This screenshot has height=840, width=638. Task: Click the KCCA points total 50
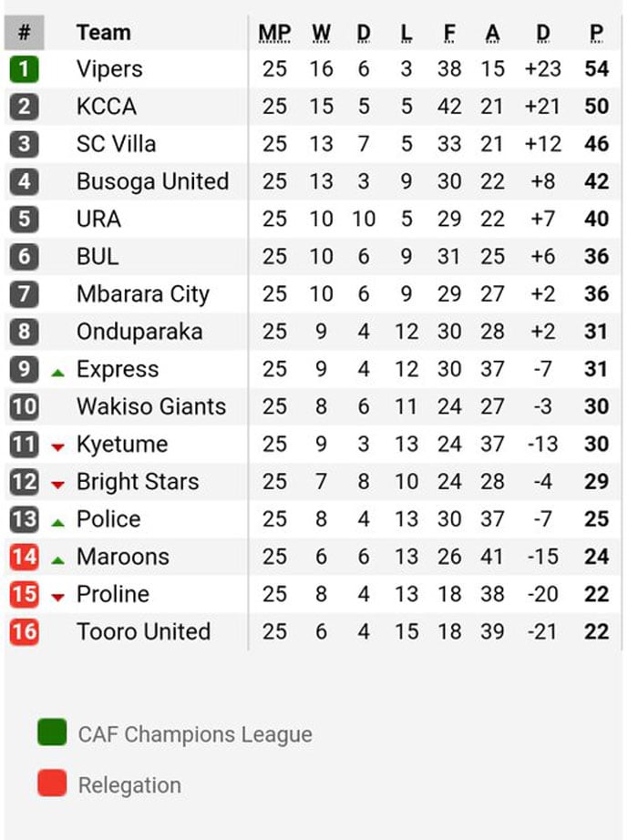pyautogui.click(x=596, y=107)
